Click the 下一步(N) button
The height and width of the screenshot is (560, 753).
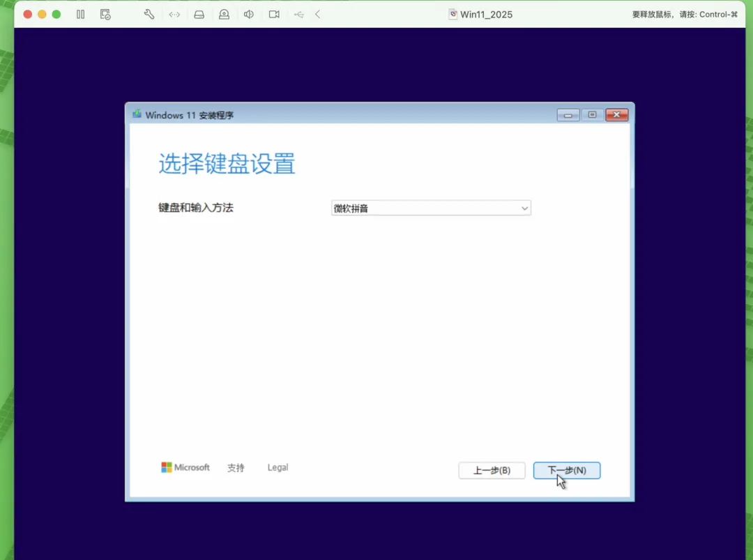point(567,470)
